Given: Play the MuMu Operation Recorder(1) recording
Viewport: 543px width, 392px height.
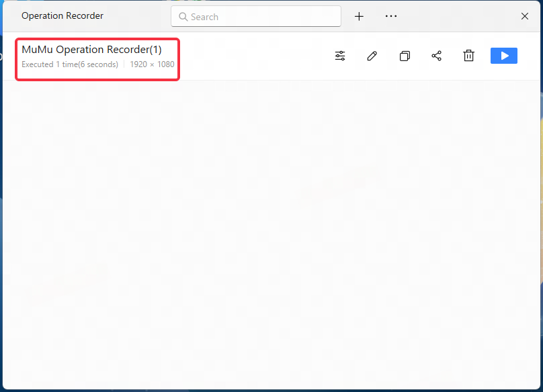Looking at the screenshot, I should pos(504,56).
